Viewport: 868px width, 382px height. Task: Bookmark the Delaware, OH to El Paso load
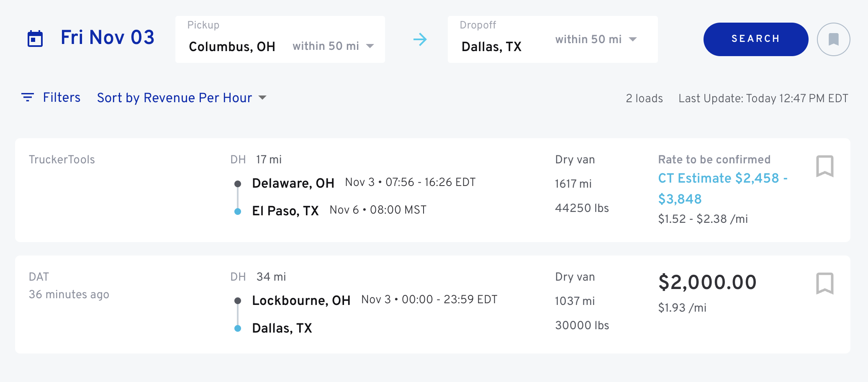pos(824,166)
